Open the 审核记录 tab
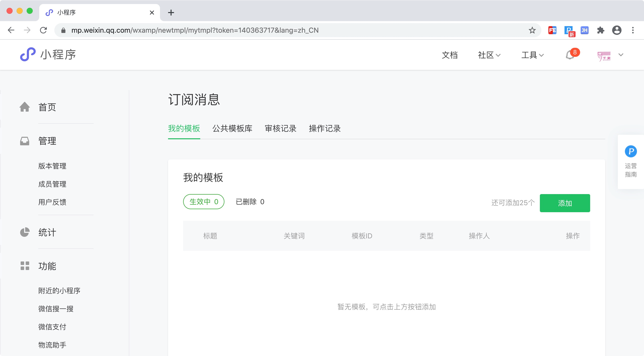Image resolution: width=644 pixels, height=356 pixels. 280,128
